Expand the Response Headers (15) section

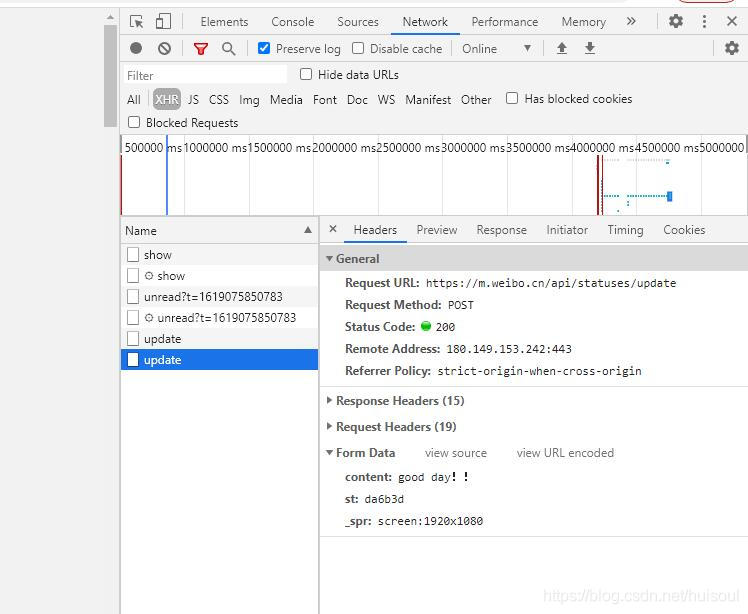coord(399,401)
